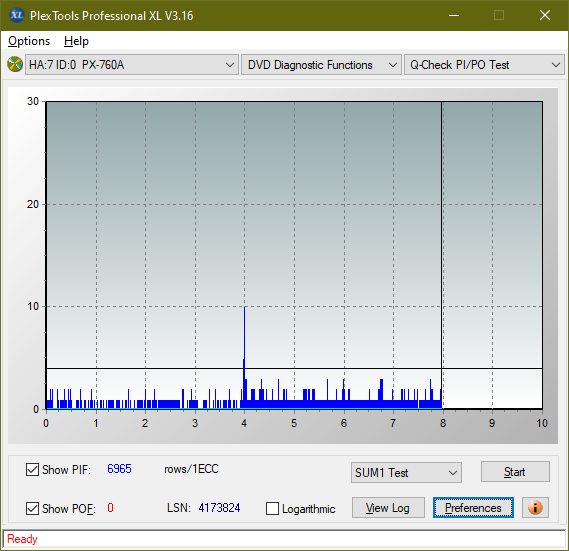The width and height of the screenshot is (569, 551).
Task: Click the x-axis label 10
Action: (x=542, y=423)
